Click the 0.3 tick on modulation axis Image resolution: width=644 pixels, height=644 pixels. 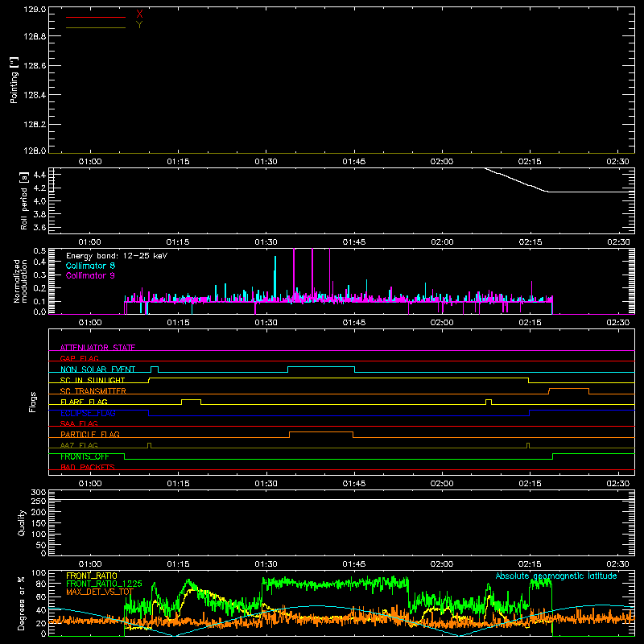39,275
